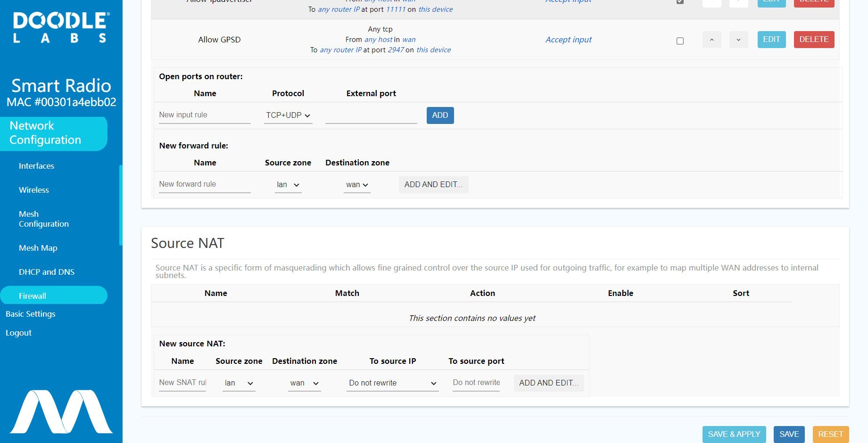The image size is (868, 443).
Task: Open the source NAT Destination zone dropdown
Action: [x=305, y=383]
